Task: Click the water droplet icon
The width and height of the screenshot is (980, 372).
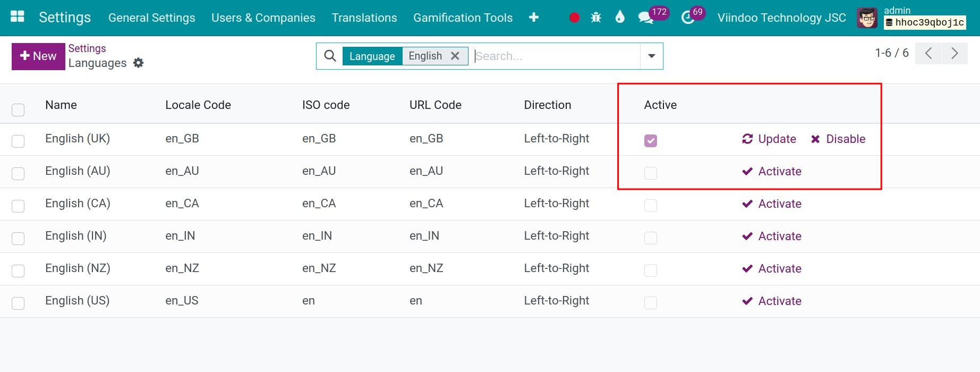Action: coord(620,17)
